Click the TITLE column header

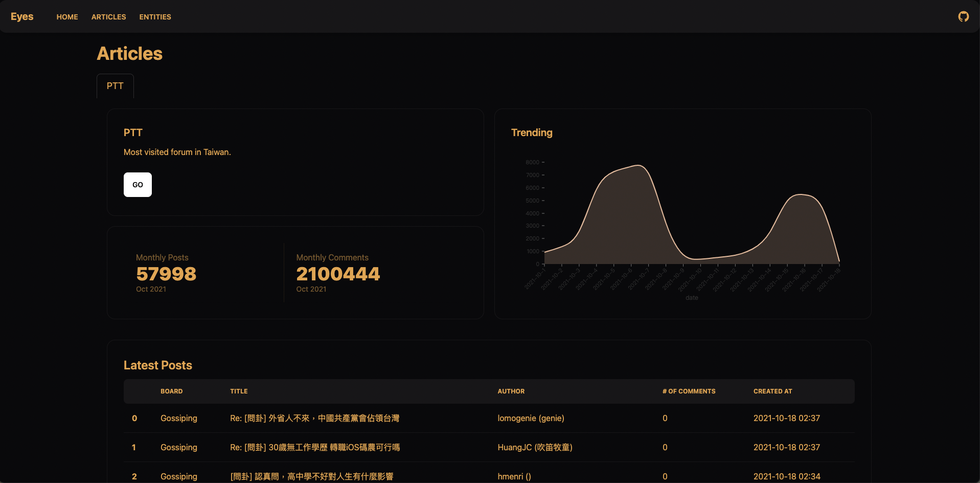click(239, 391)
